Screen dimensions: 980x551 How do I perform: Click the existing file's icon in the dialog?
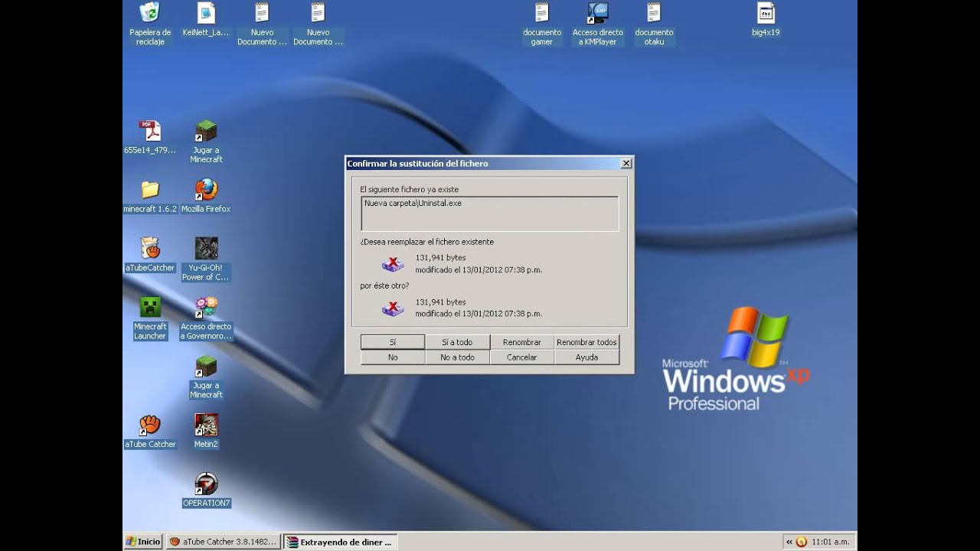pyautogui.click(x=393, y=264)
